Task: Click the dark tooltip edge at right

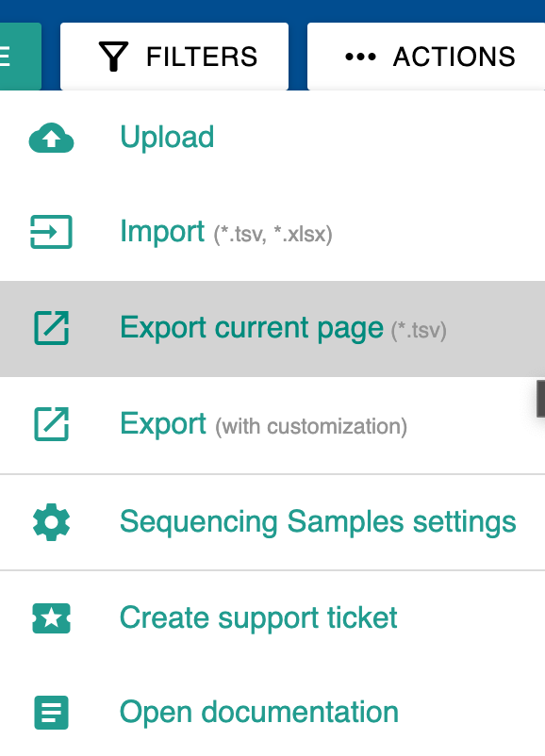Action: click(x=540, y=398)
